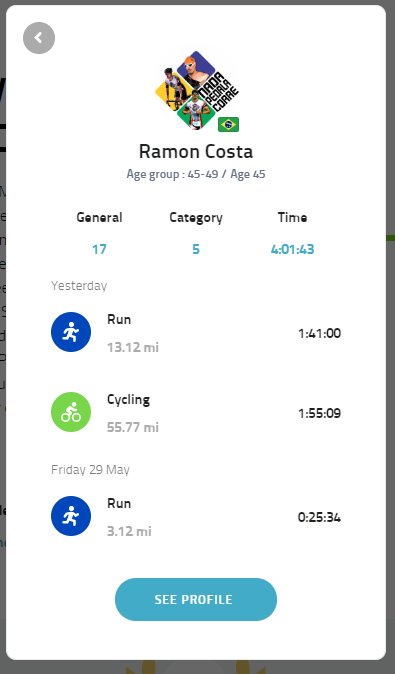Click the Brazil flag badge

point(228,124)
